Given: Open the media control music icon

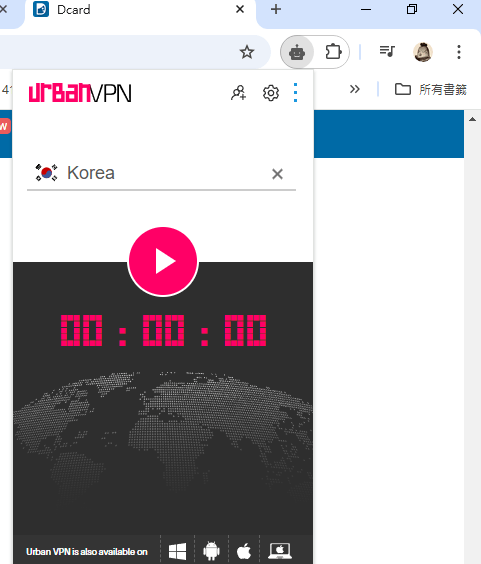Looking at the screenshot, I should [387, 51].
